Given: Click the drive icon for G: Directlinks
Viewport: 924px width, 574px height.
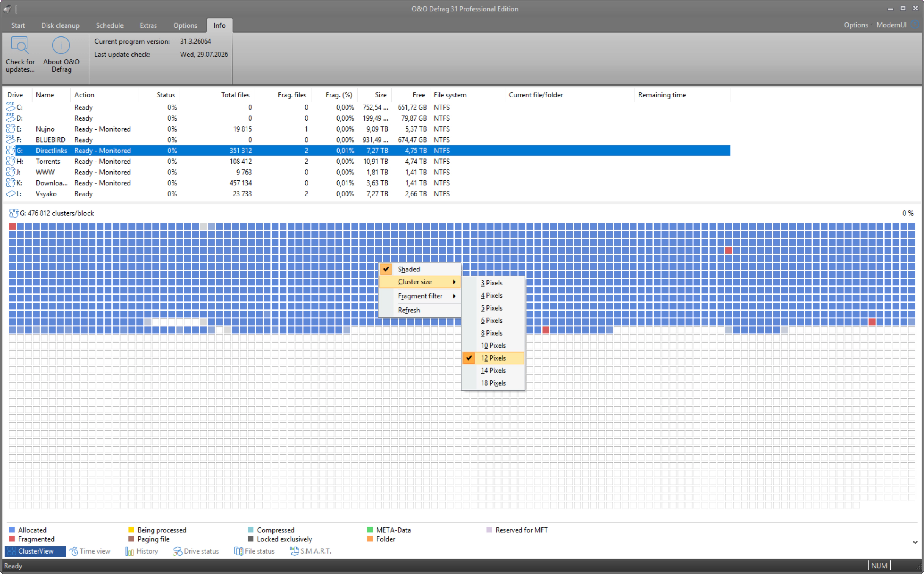Looking at the screenshot, I should 11,151.
